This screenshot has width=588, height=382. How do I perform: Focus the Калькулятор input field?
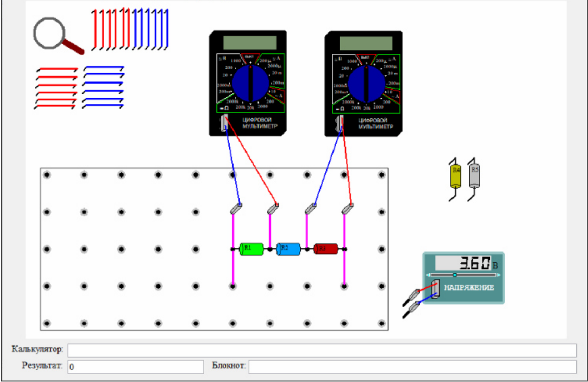pos(322,350)
